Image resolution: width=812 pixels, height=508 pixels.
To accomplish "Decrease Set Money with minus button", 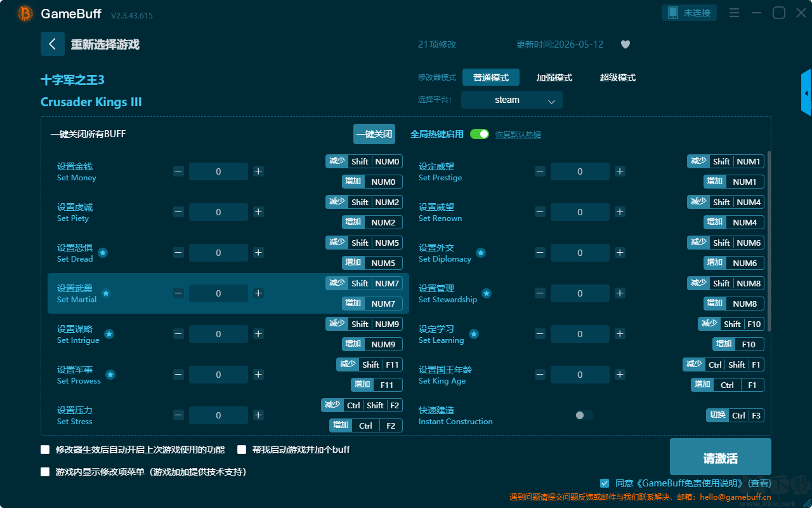I will coord(179,171).
